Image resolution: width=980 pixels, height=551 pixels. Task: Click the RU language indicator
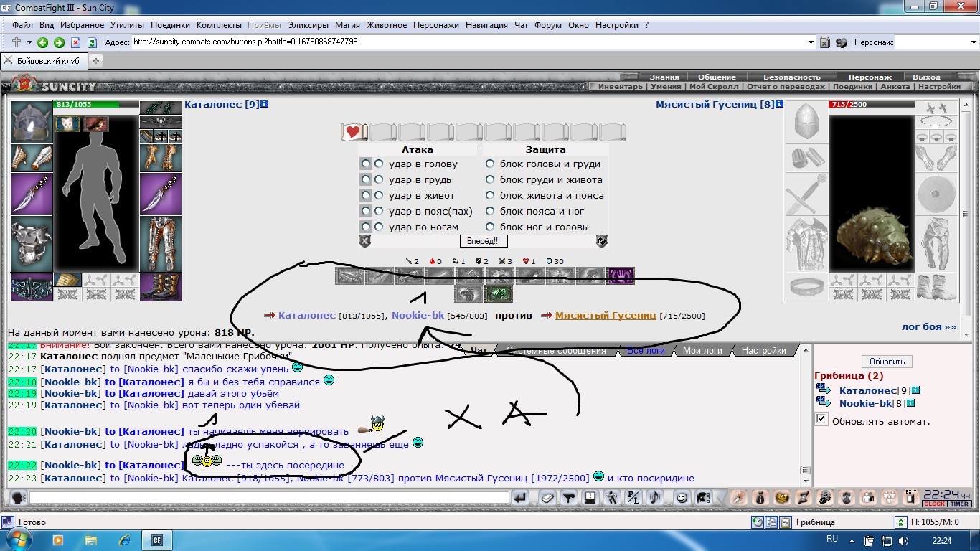[x=832, y=539]
